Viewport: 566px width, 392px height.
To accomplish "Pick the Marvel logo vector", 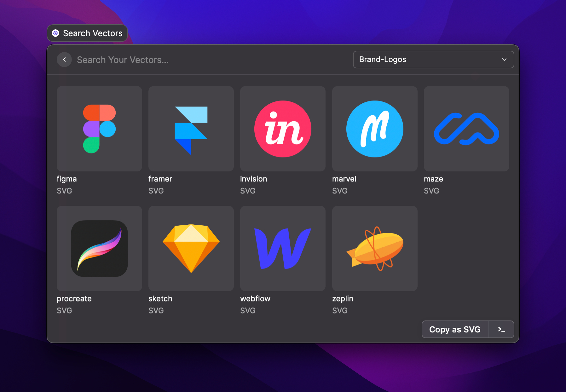I will (x=375, y=129).
